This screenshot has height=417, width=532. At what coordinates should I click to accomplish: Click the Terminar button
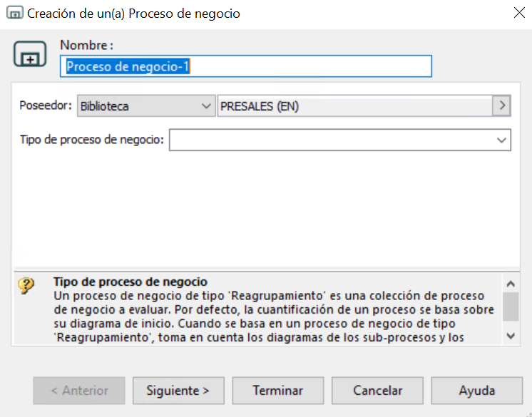(x=278, y=391)
